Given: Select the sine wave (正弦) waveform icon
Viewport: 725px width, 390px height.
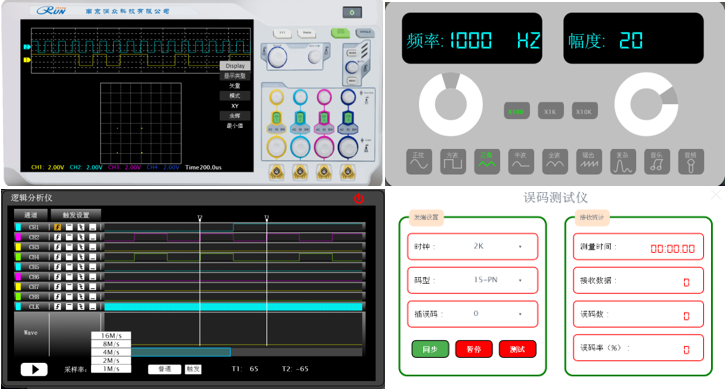Looking at the screenshot, I should coord(419,161).
